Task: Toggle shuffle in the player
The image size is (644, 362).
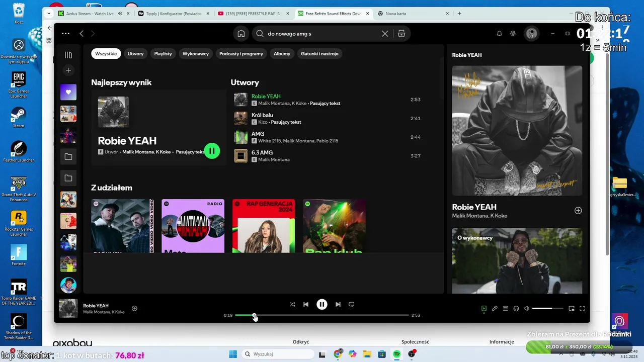Action: pyautogui.click(x=292, y=304)
